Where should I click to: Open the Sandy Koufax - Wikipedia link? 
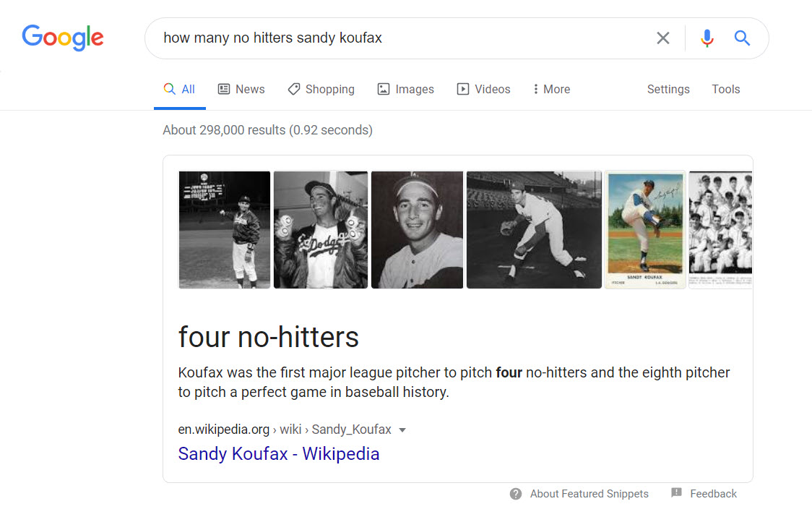coord(278,454)
